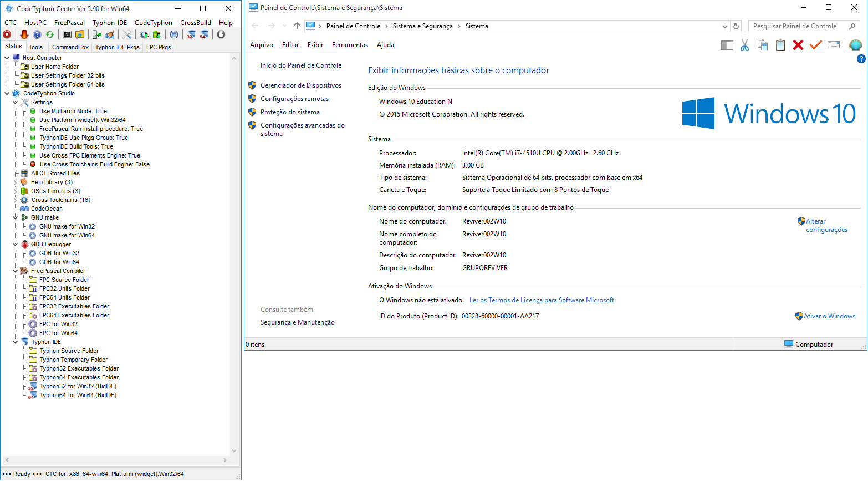Click the orange down-arrow download icon
The width and height of the screenshot is (868, 481).
[x=24, y=34]
